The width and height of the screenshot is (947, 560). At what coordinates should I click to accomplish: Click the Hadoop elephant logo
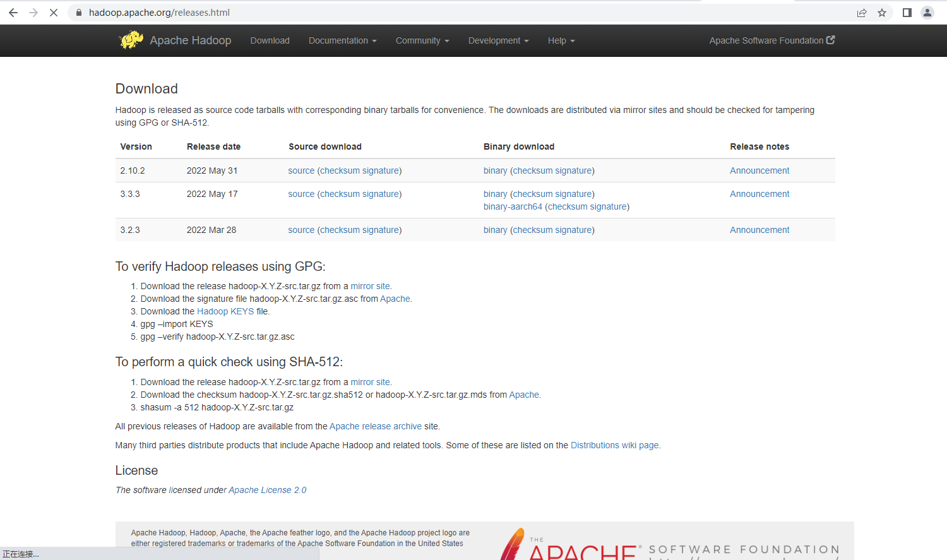[131, 40]
